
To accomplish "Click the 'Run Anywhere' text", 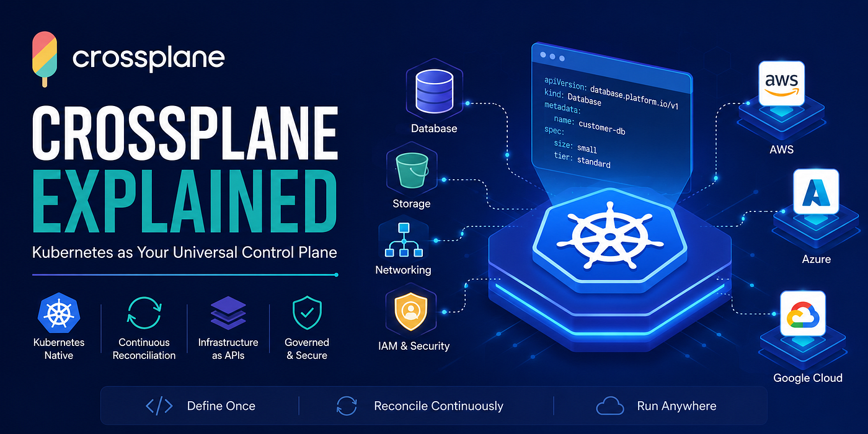I will [676, 407].
